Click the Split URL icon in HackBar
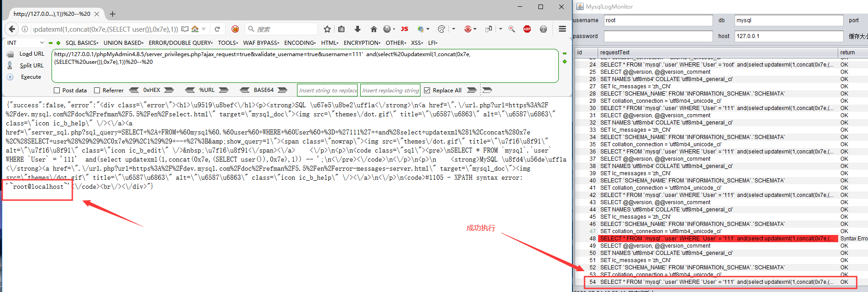The image size is (868, 292). 10,65
